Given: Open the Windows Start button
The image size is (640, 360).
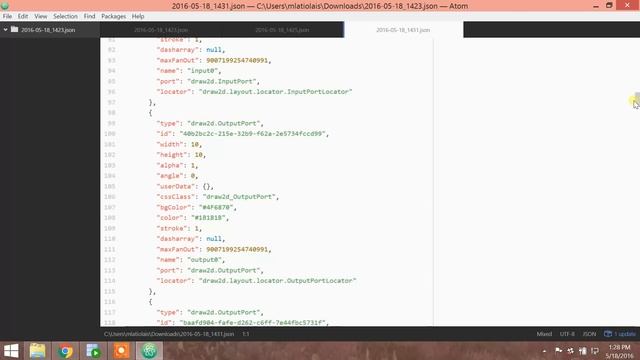Looking at the screenshot, I should tap(11, 351).
